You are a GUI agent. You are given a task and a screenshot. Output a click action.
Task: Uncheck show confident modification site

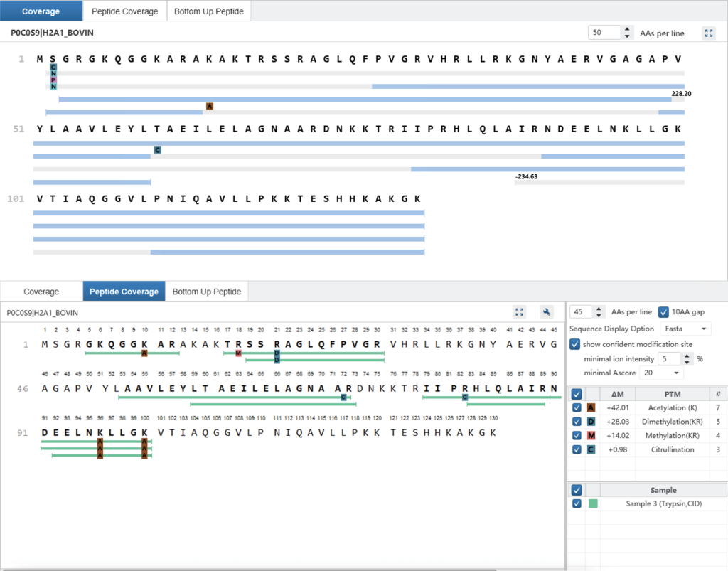click(x=575, y=344)
